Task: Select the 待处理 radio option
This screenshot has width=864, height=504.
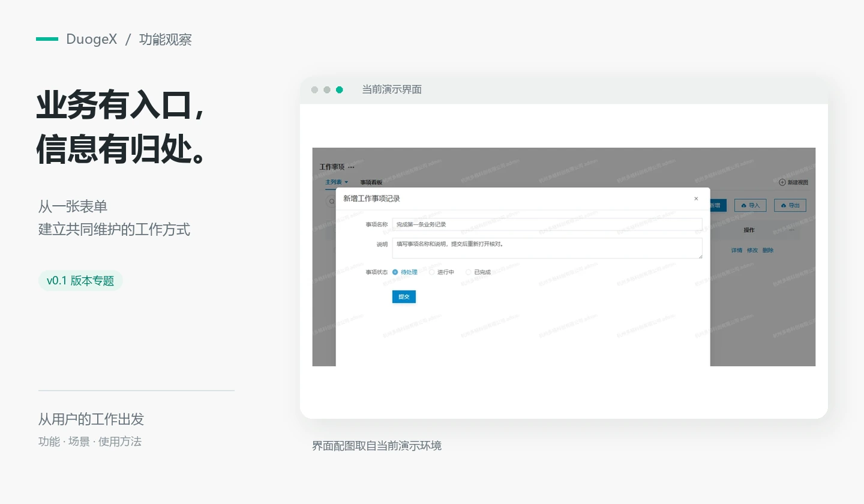Action: click(395, 272)
